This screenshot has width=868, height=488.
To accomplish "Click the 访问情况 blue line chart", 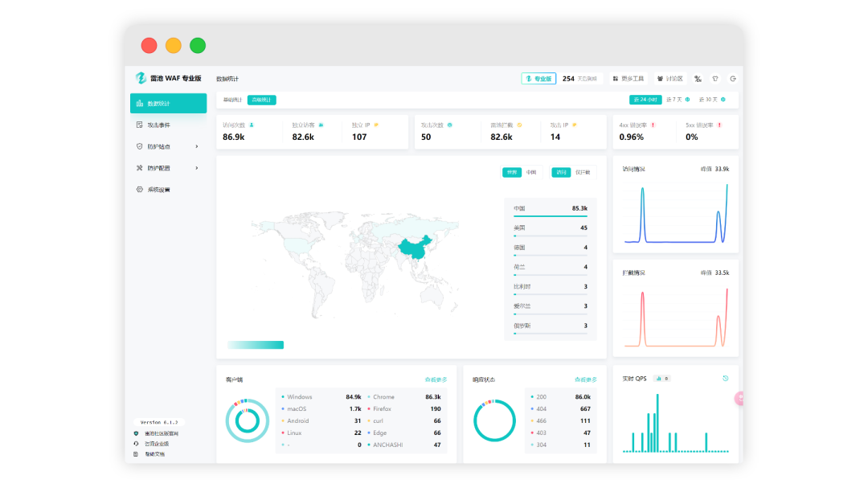I will [676, 214].
